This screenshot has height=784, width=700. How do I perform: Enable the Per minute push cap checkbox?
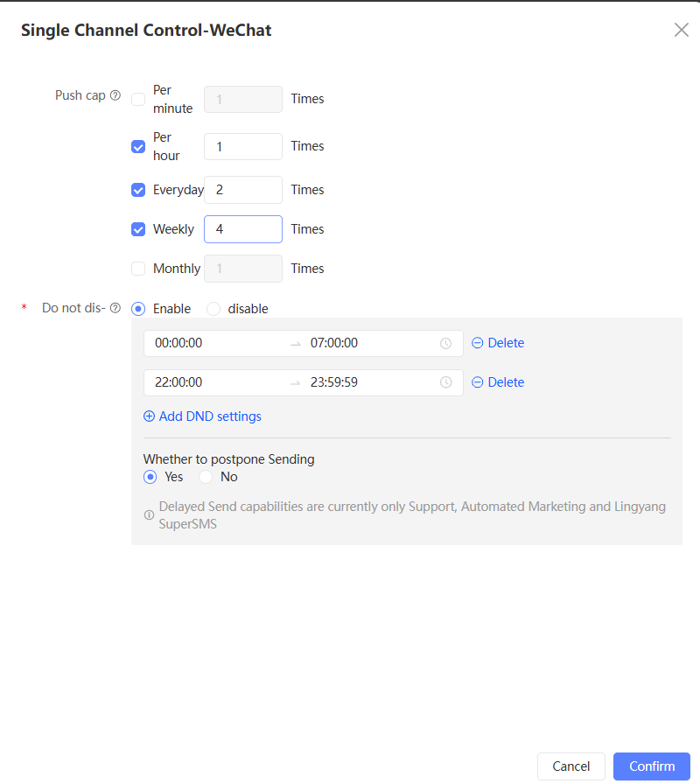click(x=138, y=99)
